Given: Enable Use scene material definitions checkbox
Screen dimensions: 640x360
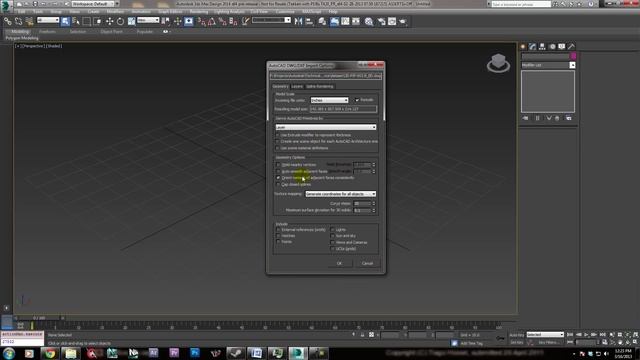Looking at the screenshot, I should (278, 148).
